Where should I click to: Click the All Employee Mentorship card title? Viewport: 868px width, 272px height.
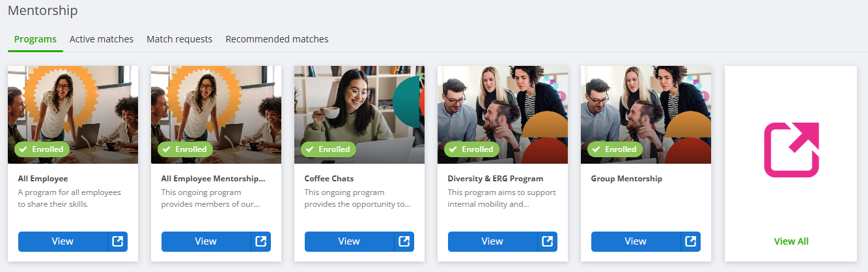click(213, 178)
